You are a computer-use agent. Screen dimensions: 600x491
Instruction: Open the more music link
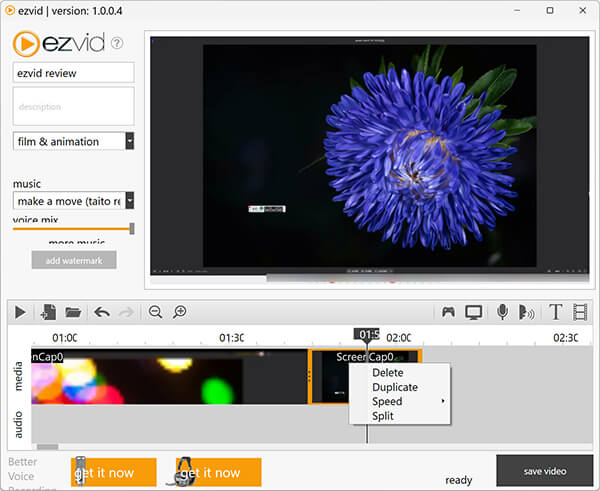tap(77, 242)
